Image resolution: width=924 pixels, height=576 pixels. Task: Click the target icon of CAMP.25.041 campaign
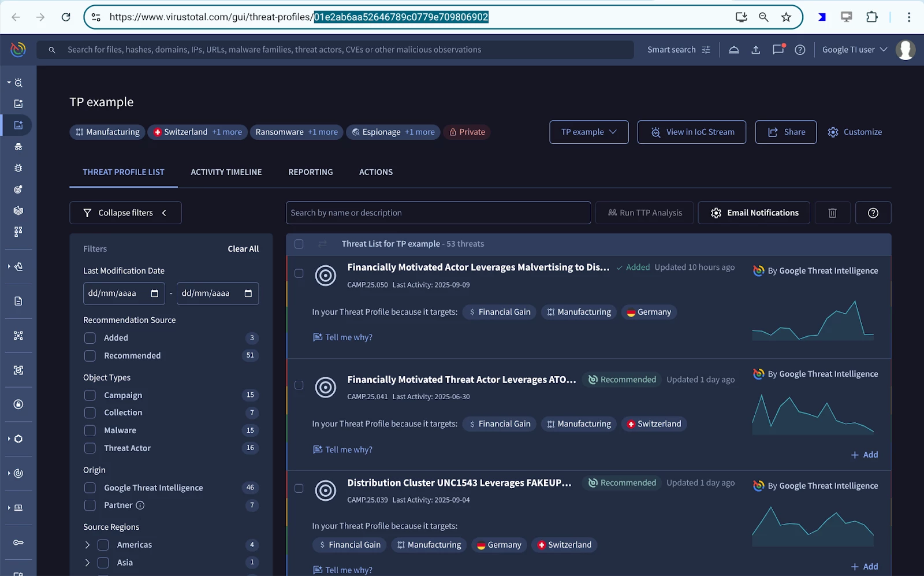pyautogui.click(x=325, y=388)
